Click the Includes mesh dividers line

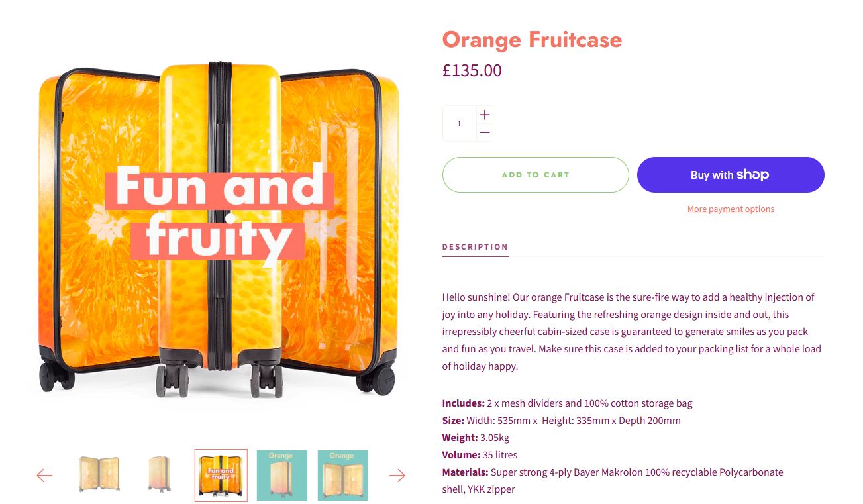pyautogui.click(x=567, y=403)
